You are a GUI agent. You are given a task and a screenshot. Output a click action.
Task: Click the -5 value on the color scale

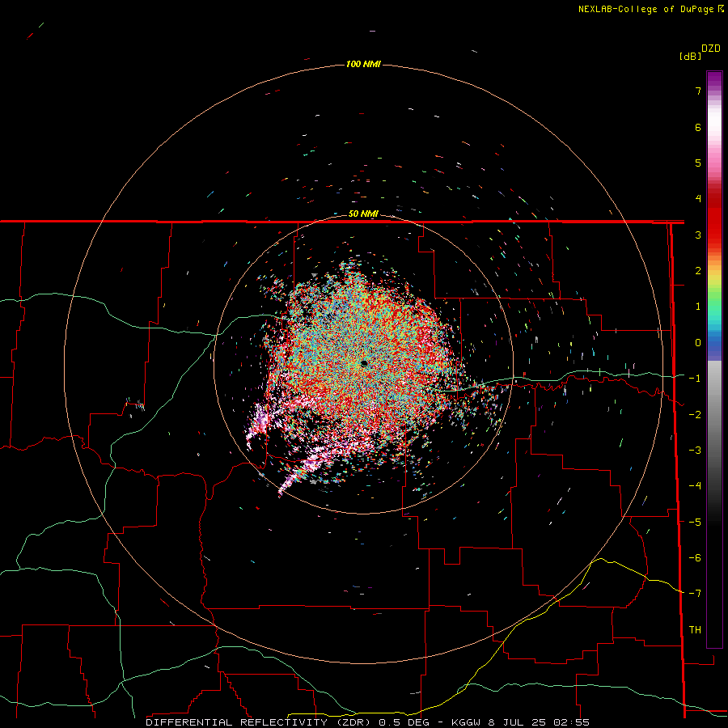pyautogui.click(x=695, y=523)
